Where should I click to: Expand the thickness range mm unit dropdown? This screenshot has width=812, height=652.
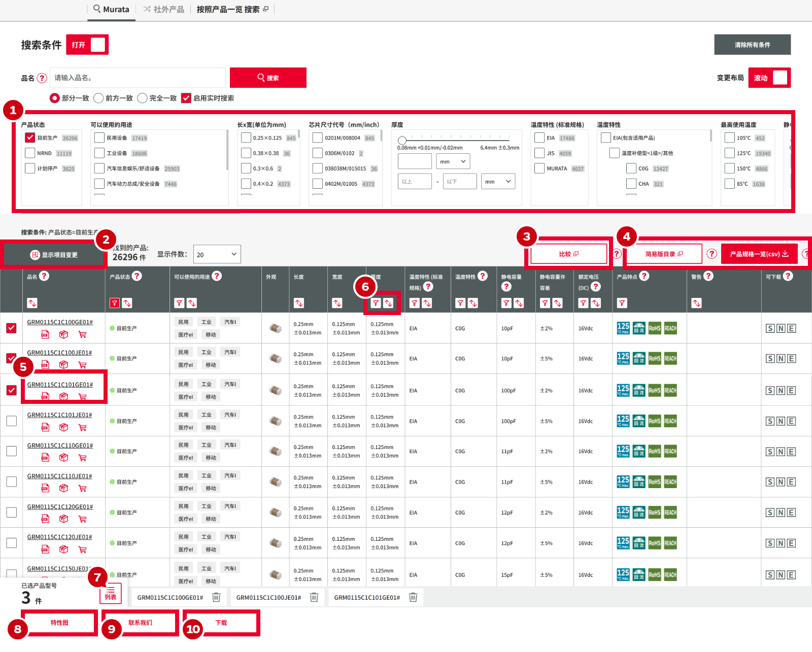tap(497, 182)
